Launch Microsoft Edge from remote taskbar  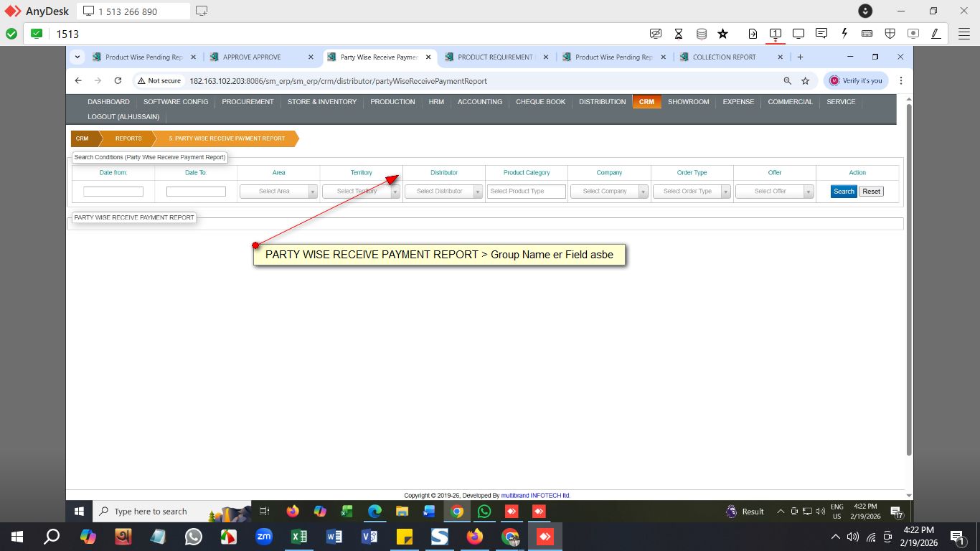point(374,512)
